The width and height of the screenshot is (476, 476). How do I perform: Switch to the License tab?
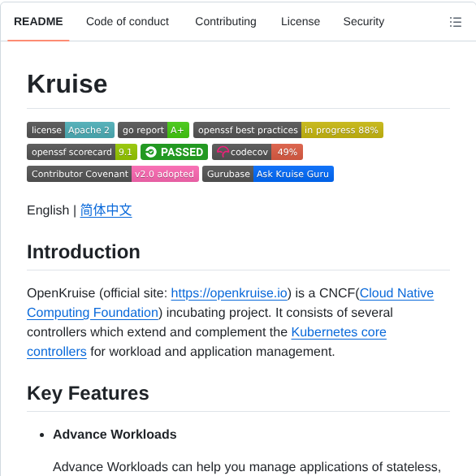[x=301, y=22]
